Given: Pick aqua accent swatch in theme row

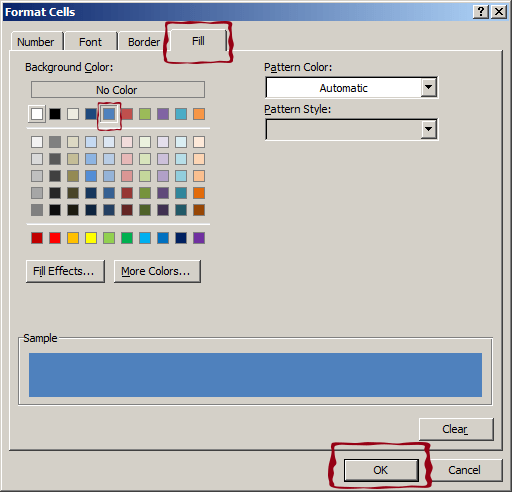Looking at the screenshot, I should [181, 114].
